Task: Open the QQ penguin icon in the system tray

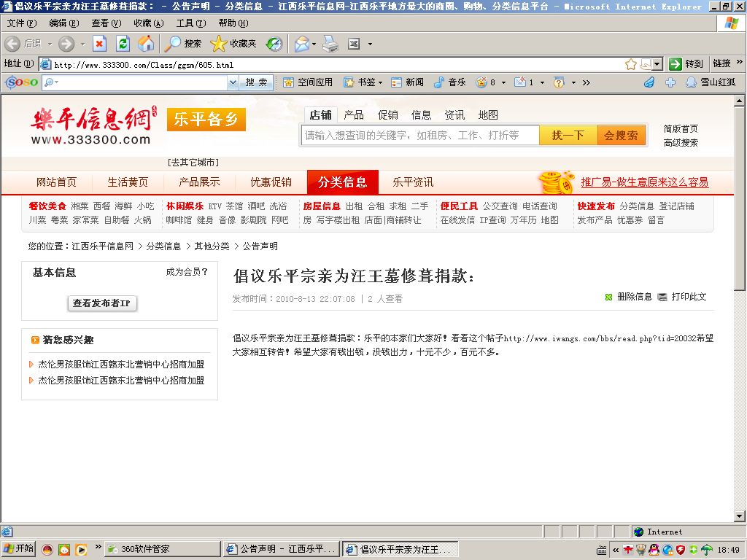Action: 654,549
